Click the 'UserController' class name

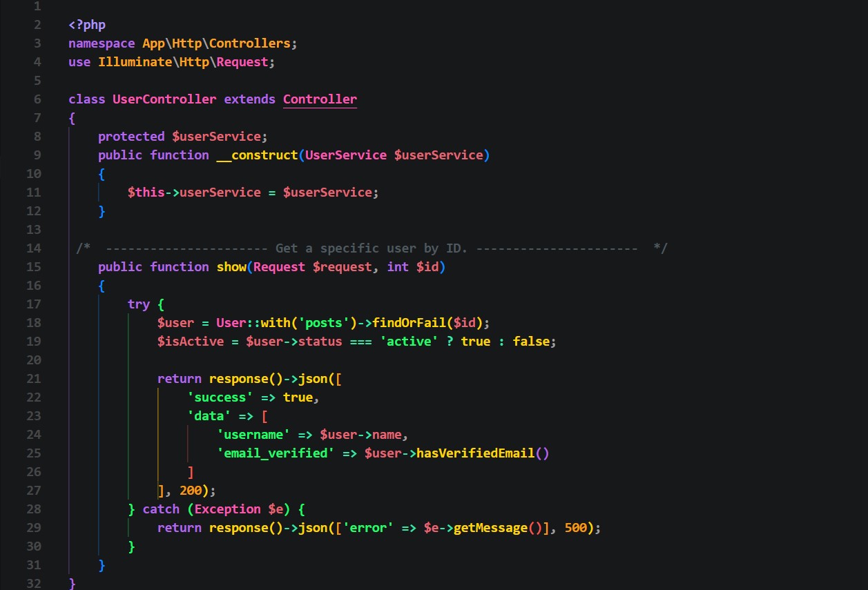(164, 99)
